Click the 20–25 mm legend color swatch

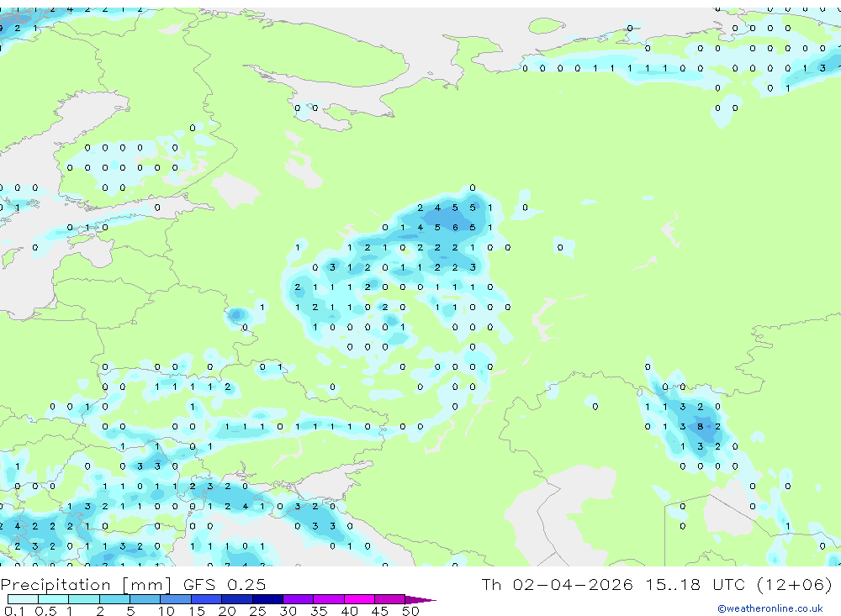237,599
